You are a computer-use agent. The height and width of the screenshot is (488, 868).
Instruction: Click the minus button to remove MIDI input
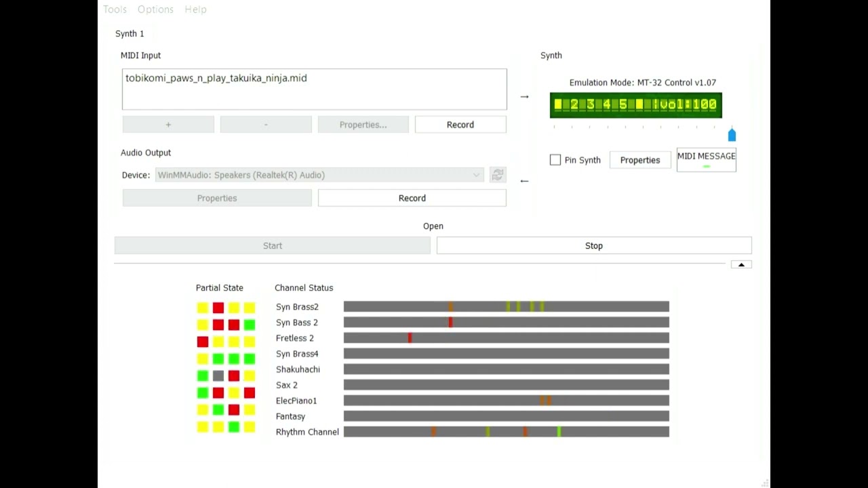pyautogui.click(x=266, y=125)
